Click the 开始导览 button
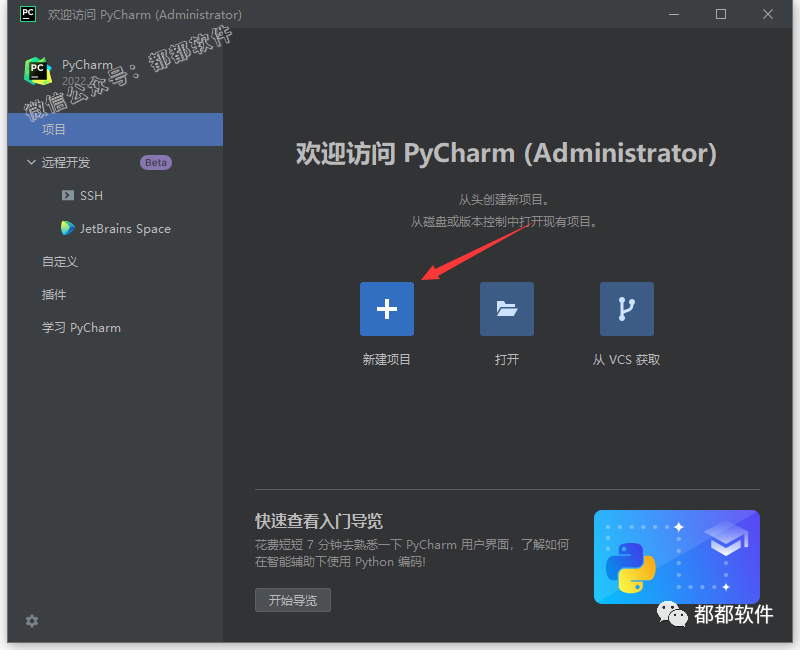The width and height of the screenshot is (800, 650). pyautogui.click(x=293, y=600)
